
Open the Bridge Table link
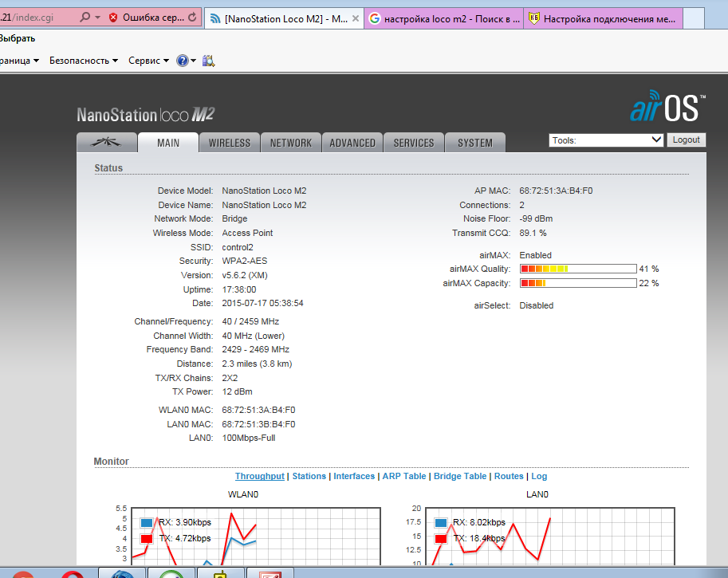[x=460, y=476]
